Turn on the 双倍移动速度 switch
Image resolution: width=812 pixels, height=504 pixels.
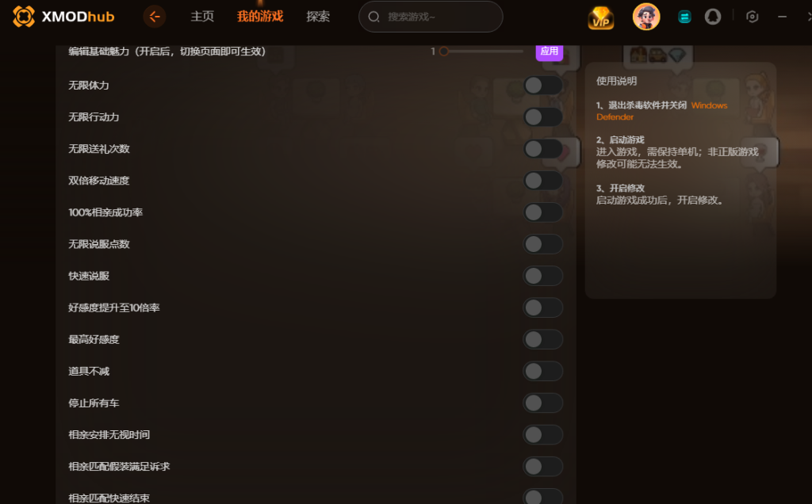click(x=542, y=181)
